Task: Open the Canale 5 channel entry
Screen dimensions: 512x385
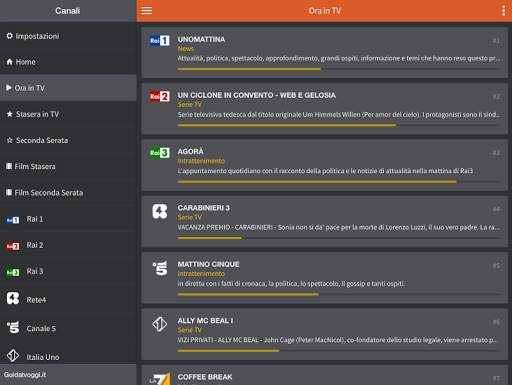Action: [x=68, y=328]
